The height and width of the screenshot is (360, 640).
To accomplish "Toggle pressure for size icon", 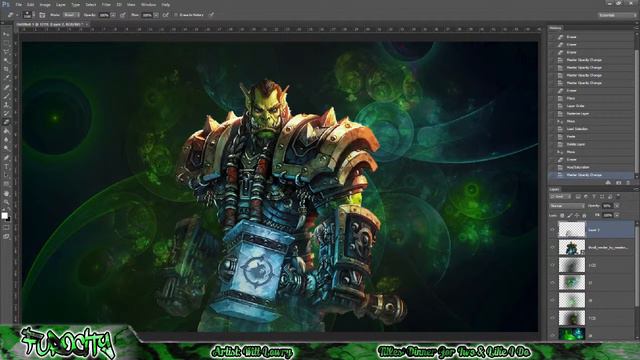I will coord(211,15).
